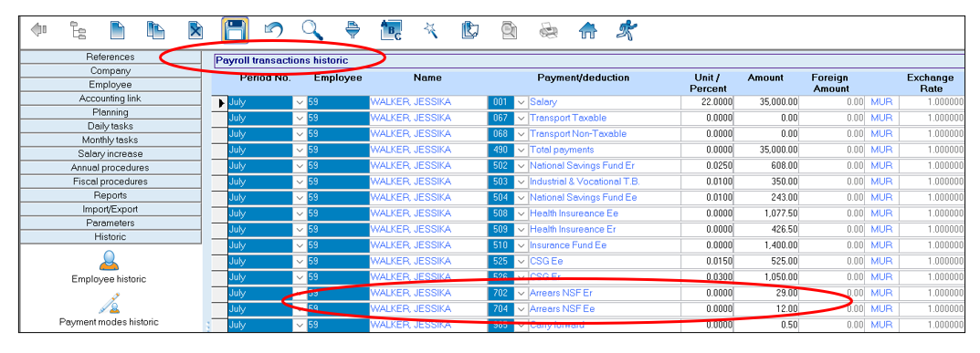Image resolution: width=980 pixels, height=353 pixels.
Task: Expand period dropdown in Transport Taxable row
Action: click(300, 118)
